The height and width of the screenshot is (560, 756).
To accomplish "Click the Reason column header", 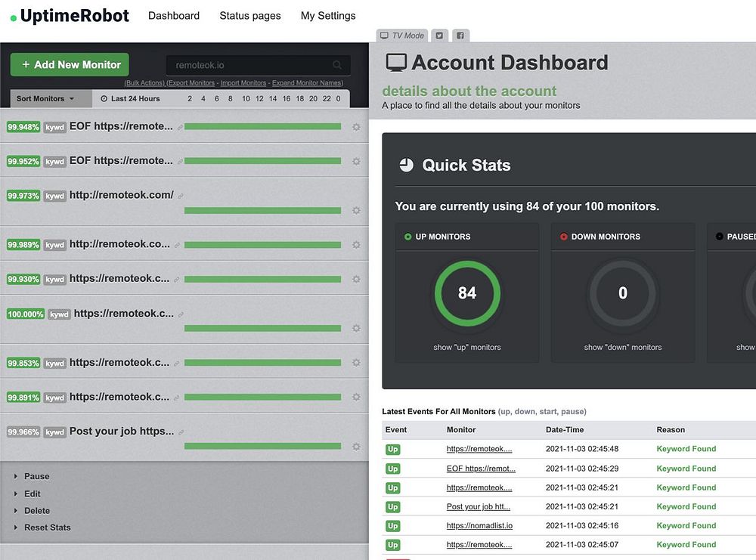I will click(x=671, y=430).
